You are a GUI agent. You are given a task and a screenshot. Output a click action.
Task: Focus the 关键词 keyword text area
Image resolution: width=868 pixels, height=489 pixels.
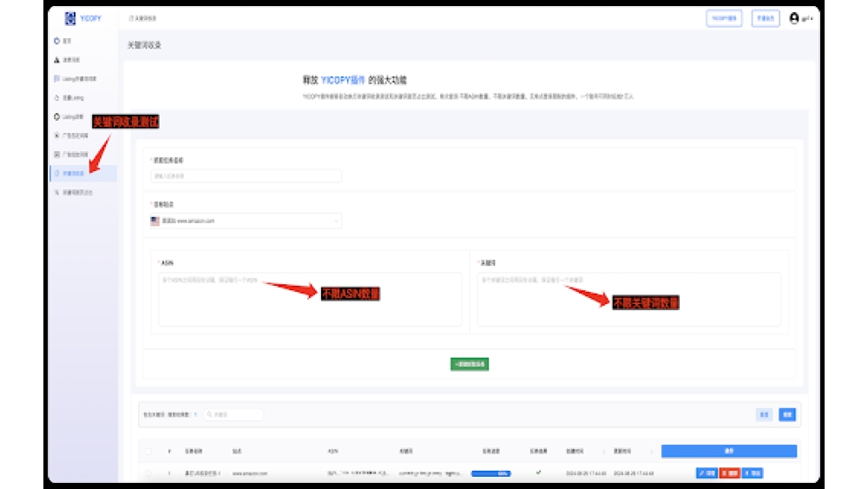[x=628, y=299]
